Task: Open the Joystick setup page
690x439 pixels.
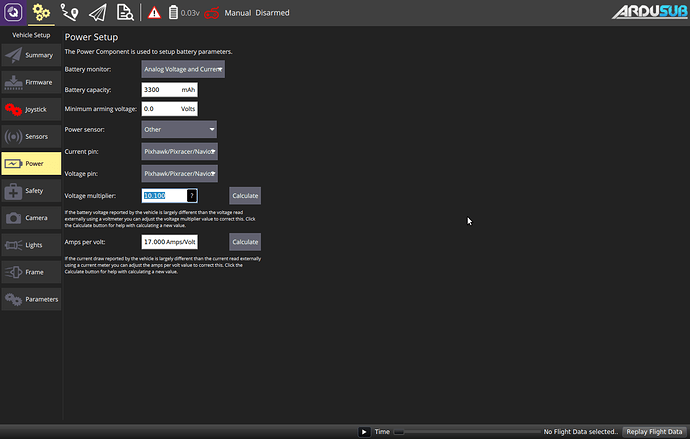Action: pos(31,109)
